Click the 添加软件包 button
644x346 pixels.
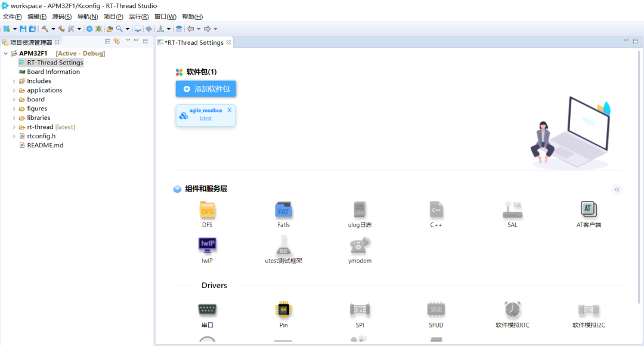tap(206, 89)
